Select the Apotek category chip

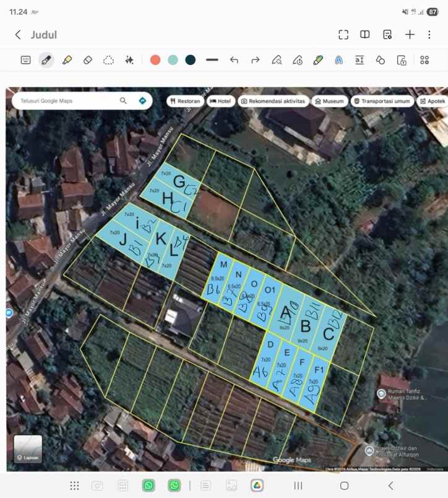click(433, 101)
